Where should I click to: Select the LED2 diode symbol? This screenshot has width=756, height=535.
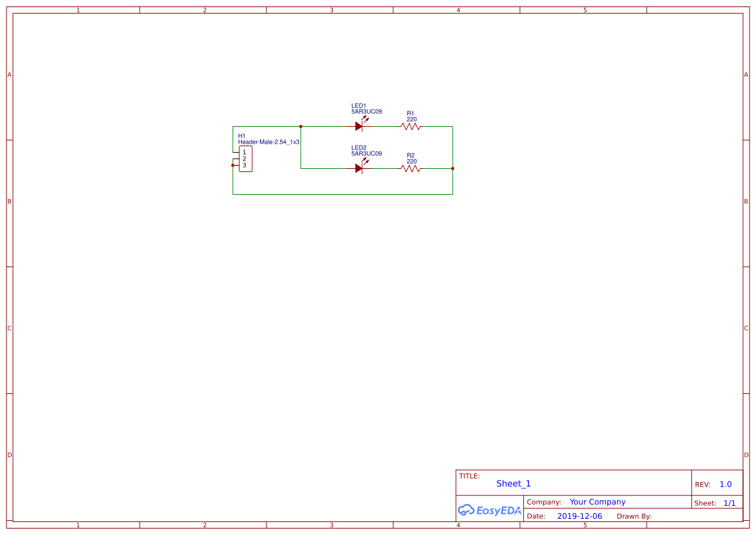click(x=358, y=169)
